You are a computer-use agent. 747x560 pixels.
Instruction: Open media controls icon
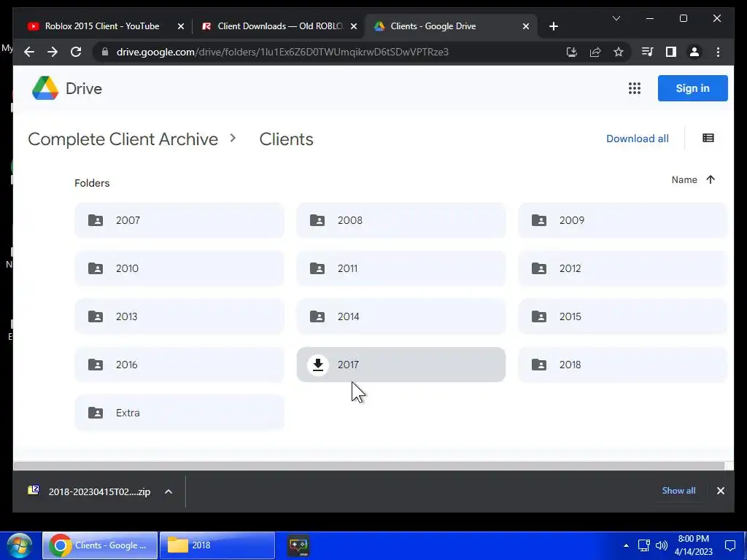pos(648,52)
